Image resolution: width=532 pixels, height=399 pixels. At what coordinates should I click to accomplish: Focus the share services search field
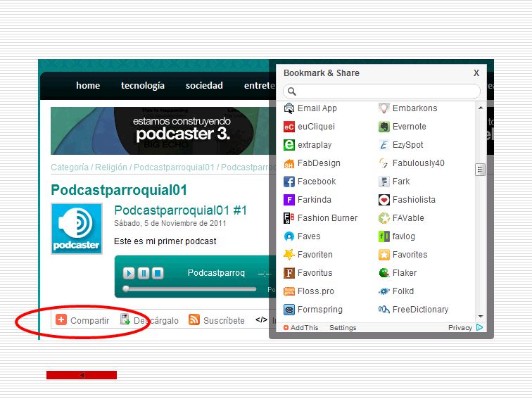(381, 91)
